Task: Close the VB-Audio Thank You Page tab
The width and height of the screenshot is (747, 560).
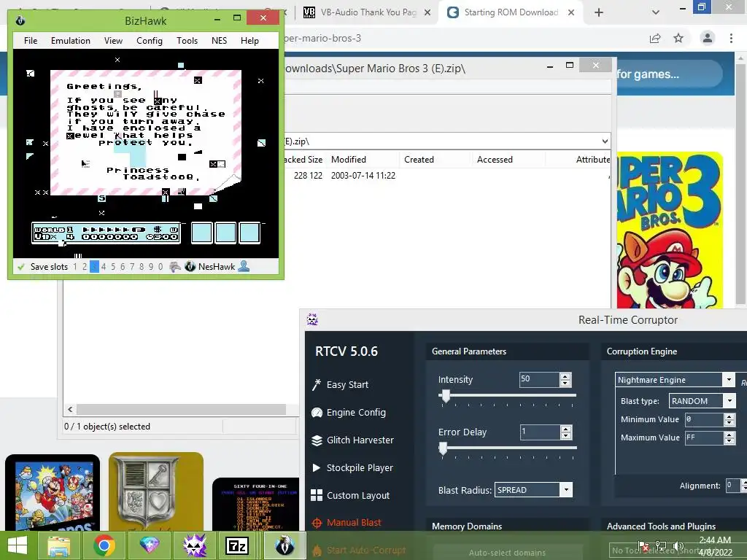Action: (427, 13)
